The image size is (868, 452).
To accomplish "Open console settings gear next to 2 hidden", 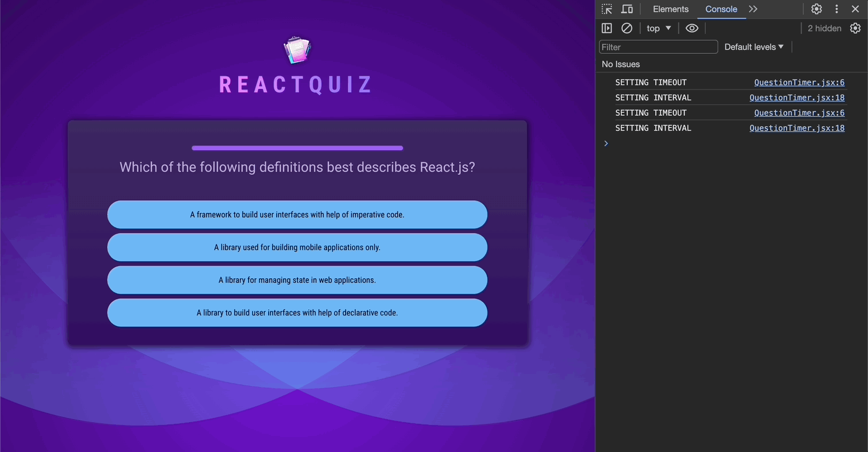I will pos(855,28).
